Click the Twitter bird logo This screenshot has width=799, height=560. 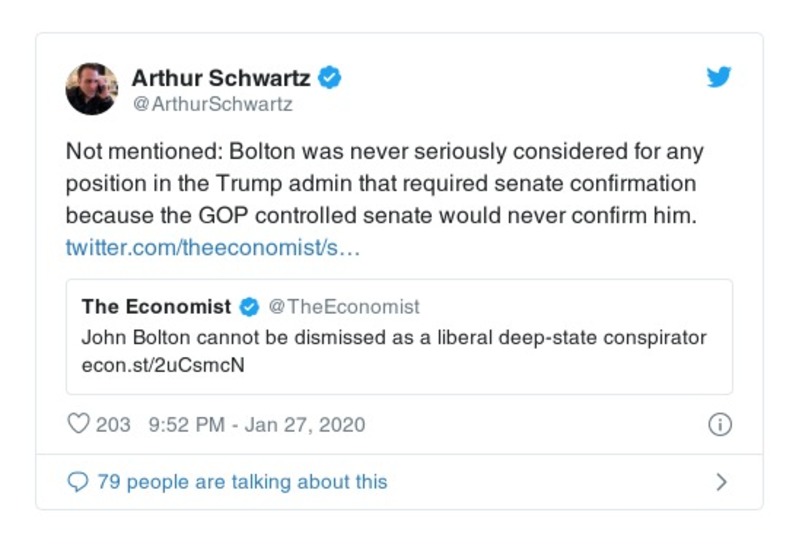pyautogui.click(x=719, y=78)
